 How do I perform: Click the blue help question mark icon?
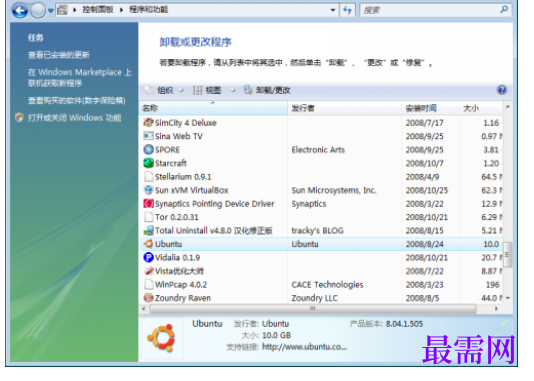502,90
